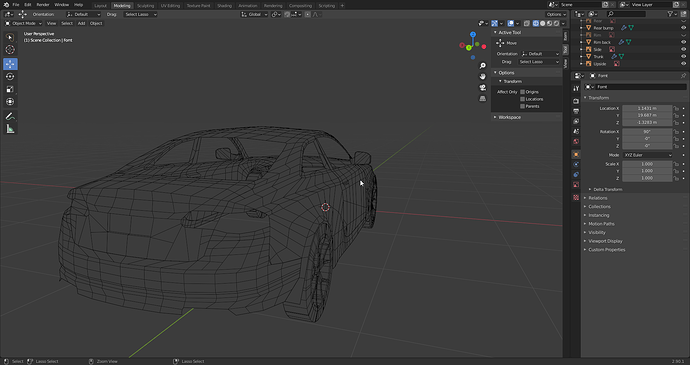Hide Trunk object via eye icon
The width and height of the screenshot is (690, 365).
pyautogui.click(x=683, y=56)
